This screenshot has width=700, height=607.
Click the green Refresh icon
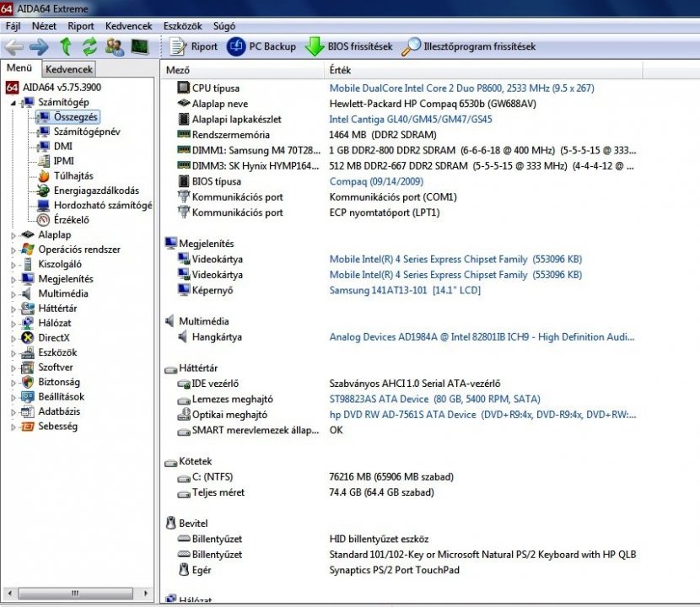[x=89, y=46]
